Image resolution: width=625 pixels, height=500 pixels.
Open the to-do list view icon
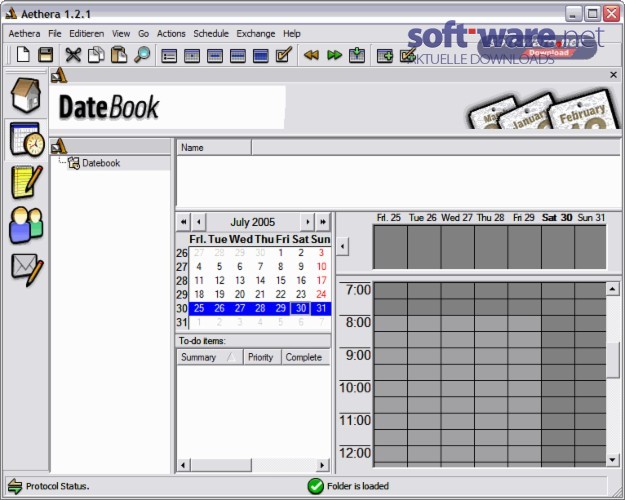[x=284, y=55]
